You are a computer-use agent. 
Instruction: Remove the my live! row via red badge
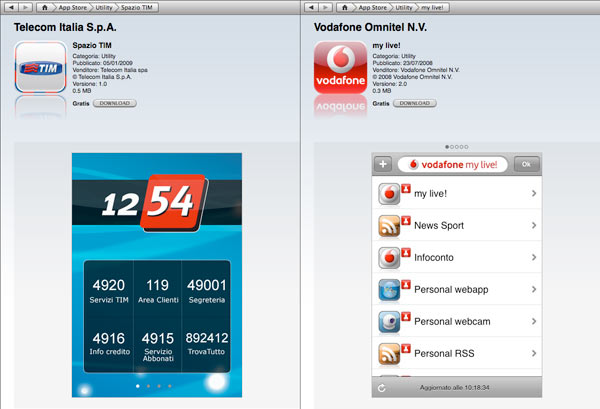[x=406, y=188]
